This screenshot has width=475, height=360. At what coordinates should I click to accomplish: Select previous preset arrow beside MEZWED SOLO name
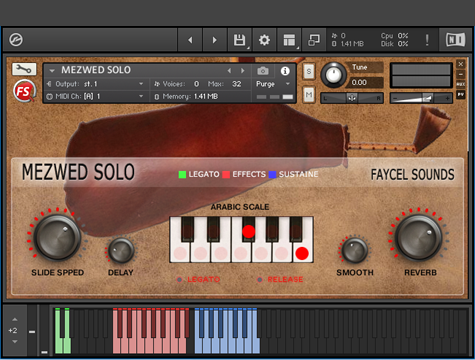click(x=229, y=71)
